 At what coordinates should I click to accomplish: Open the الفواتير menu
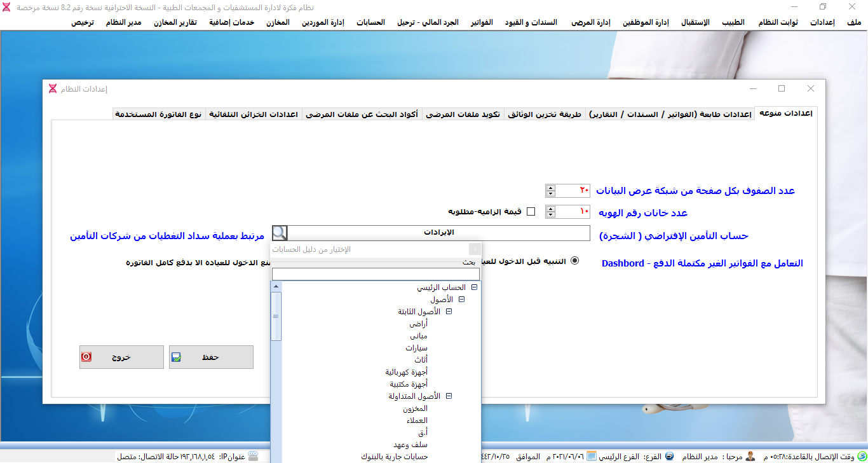pos(481,22)
